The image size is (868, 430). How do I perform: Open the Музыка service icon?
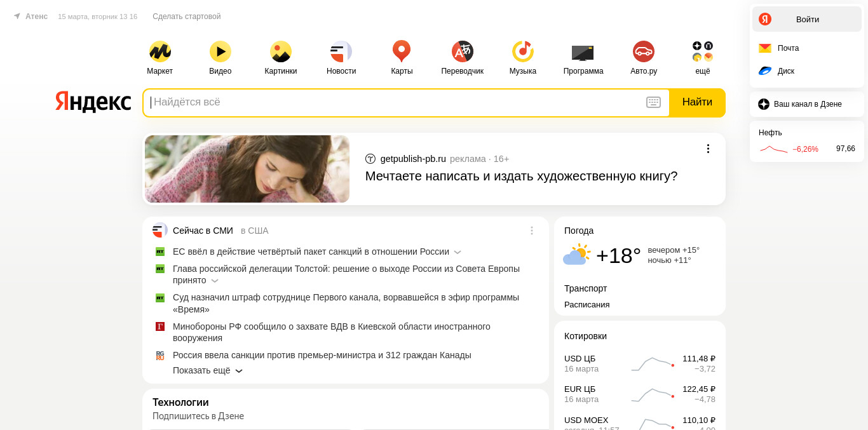pyautogui.click(x=523, y=51)
